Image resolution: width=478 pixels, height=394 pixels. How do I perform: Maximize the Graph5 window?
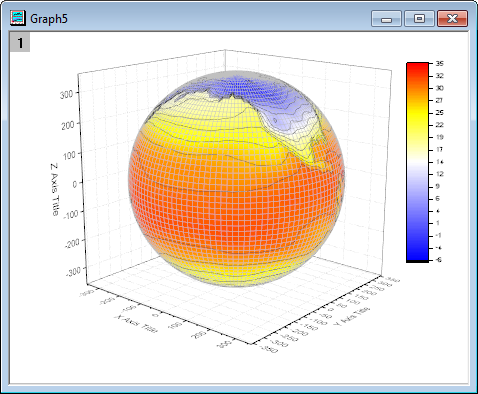(x=419, y=18)
